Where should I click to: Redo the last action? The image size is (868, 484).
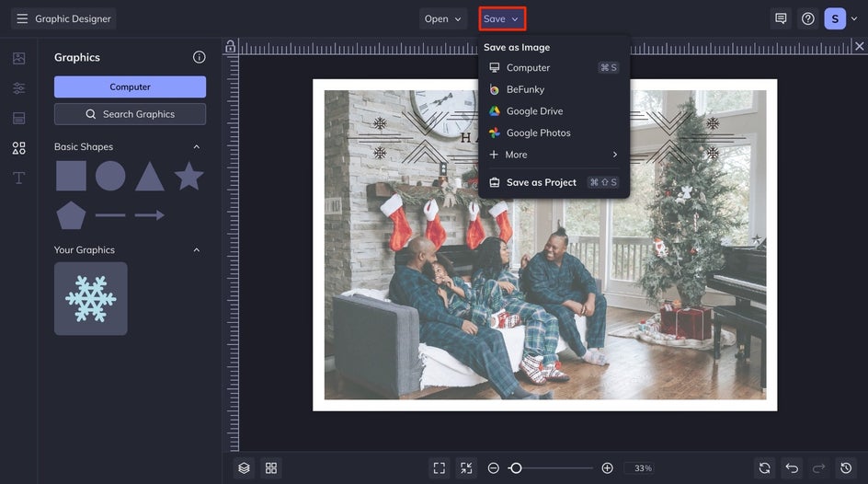(818, 468)
